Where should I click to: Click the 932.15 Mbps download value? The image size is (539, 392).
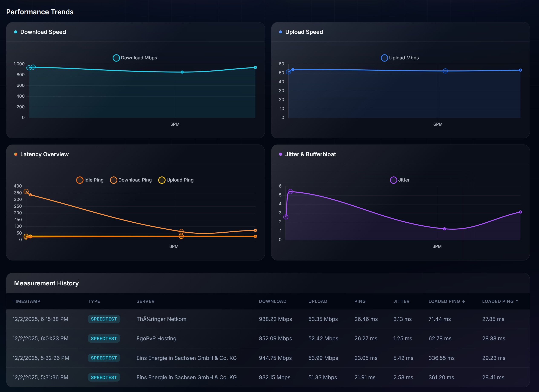click(274, 378)
